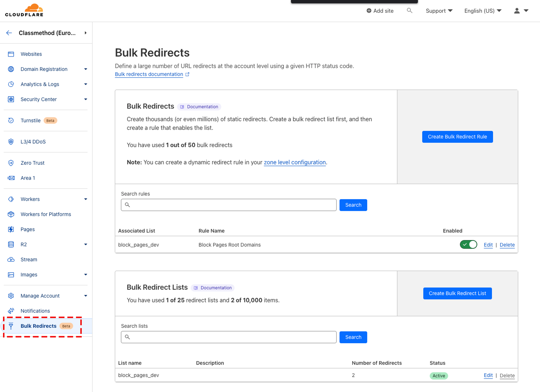Select Bulk Redirects in the sidebar

click(38, 326)
